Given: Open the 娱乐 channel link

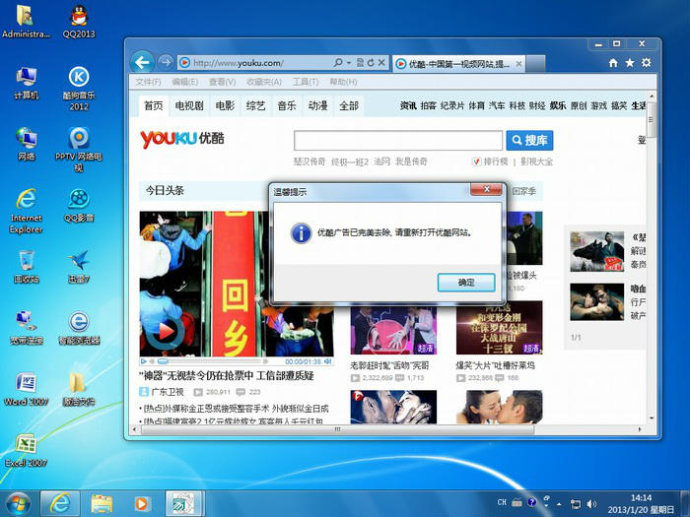Looking at the screenshot, I should tap(558, 106).
